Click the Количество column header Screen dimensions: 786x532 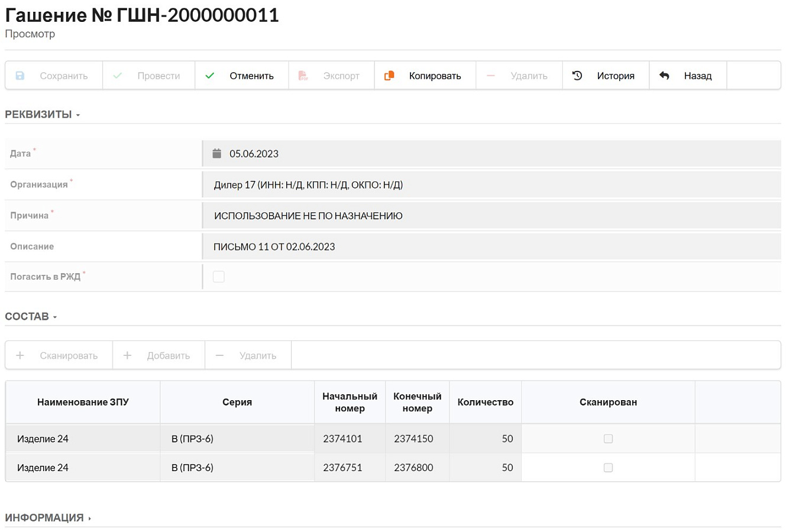486,402
